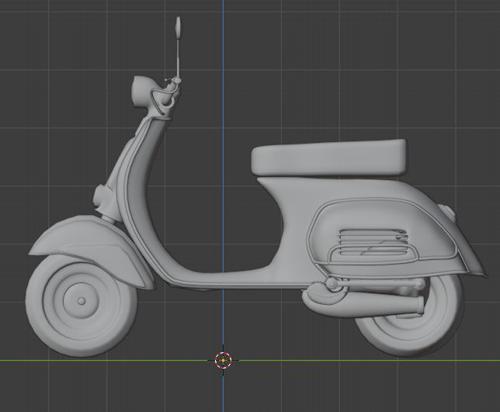
Task: Click the 3D cursor at world origin
Action: click(223, 360)
